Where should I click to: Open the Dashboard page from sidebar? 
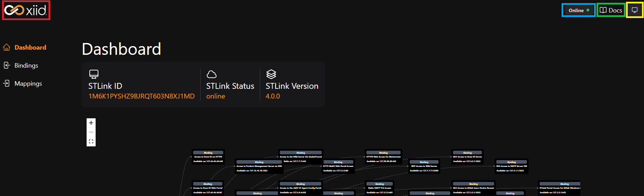click(x=30, y=48)
